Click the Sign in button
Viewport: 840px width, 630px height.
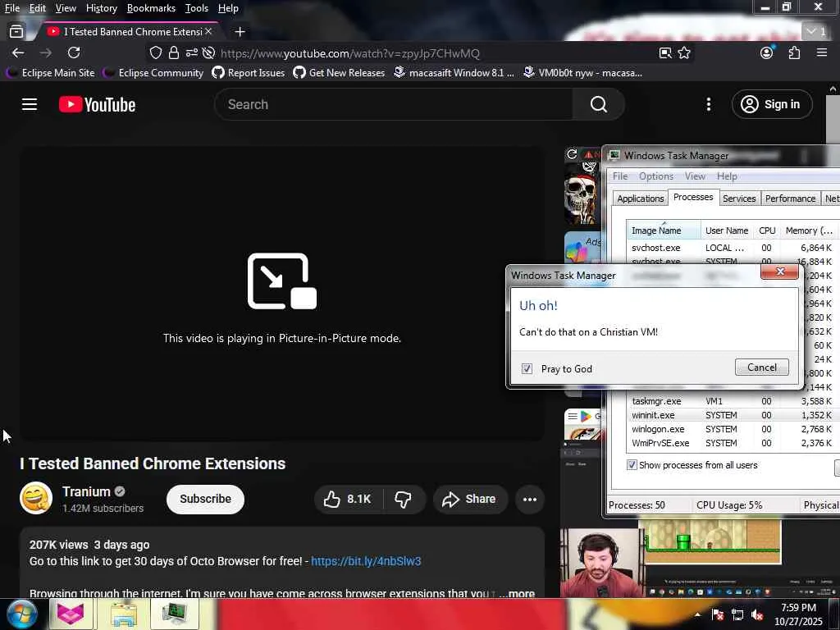[771, 104]
